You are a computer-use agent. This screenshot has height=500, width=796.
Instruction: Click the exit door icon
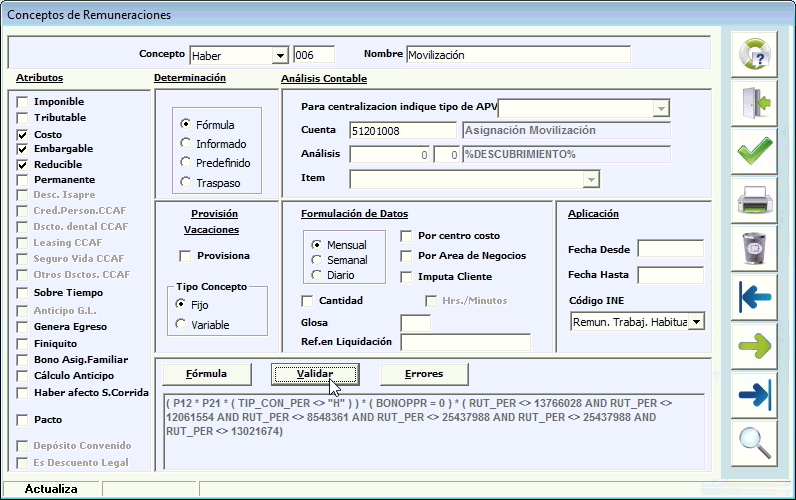755,102
